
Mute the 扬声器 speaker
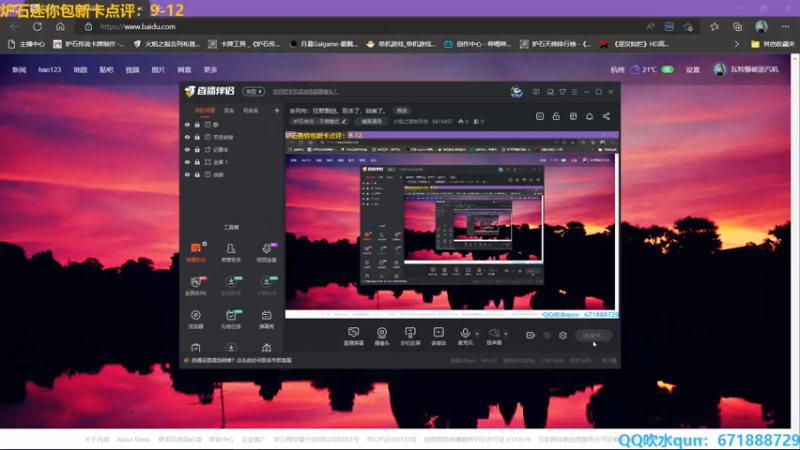click(x=493, y=336)
